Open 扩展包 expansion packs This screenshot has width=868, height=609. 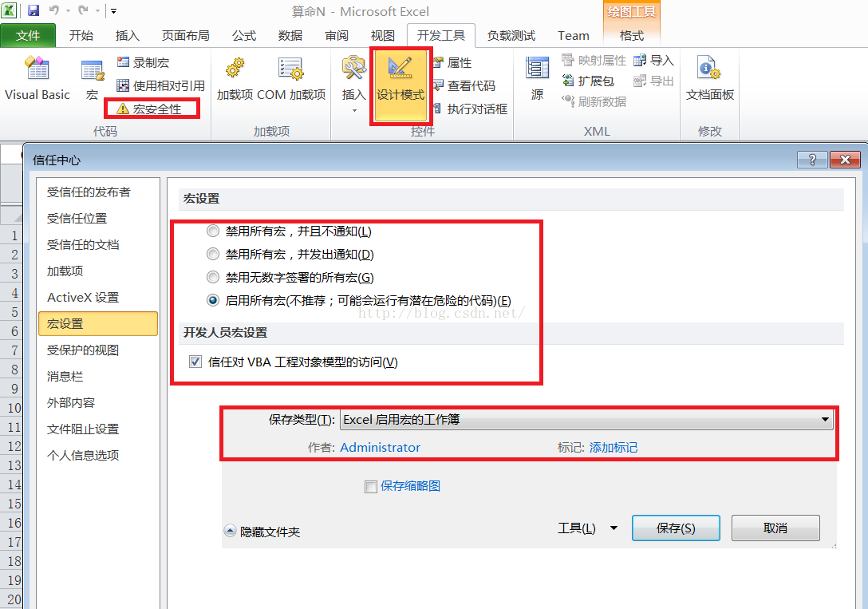[x=588, y=81]
